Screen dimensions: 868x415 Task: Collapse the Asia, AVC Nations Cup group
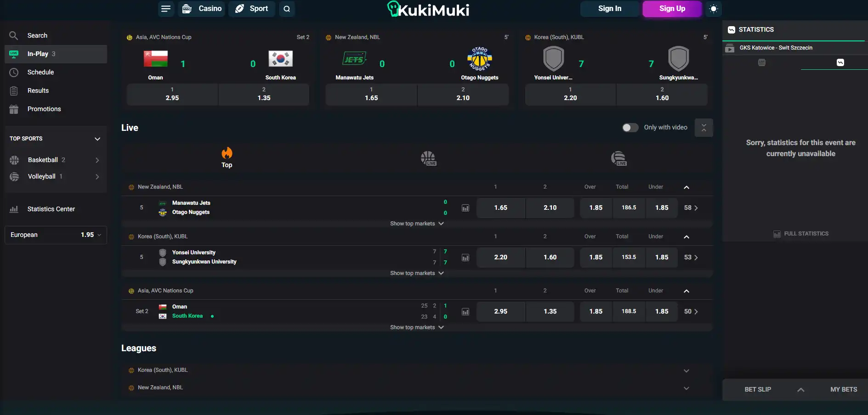point(686,291)
